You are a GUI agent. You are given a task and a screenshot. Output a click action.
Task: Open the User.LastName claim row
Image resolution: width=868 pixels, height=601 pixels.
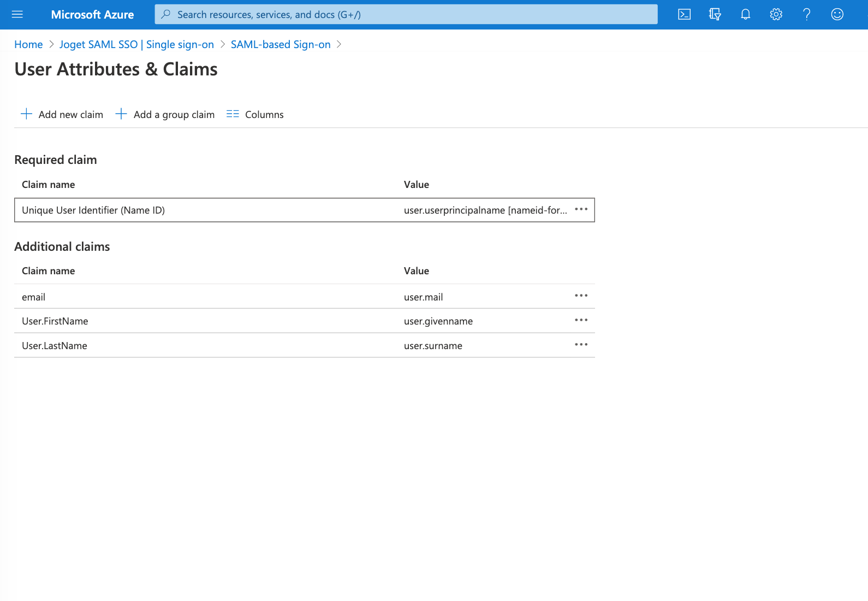tap(218, 346)
